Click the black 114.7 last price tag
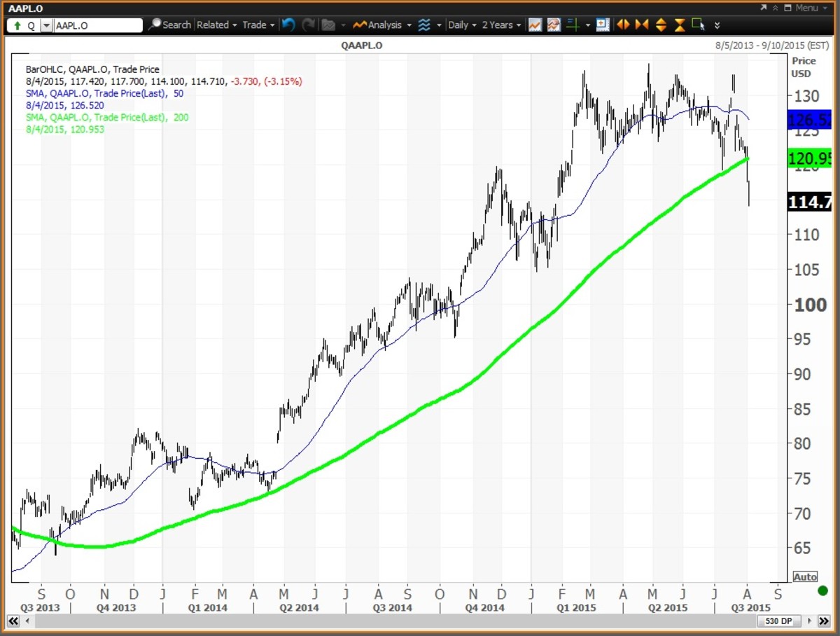The width and height of the screenshot is (840, 636). [x=809, y=202]
